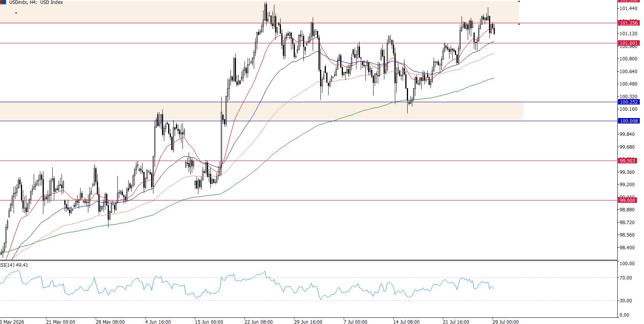Select the 7 Jul 00:00 time axis label

[x=355, y=321]
